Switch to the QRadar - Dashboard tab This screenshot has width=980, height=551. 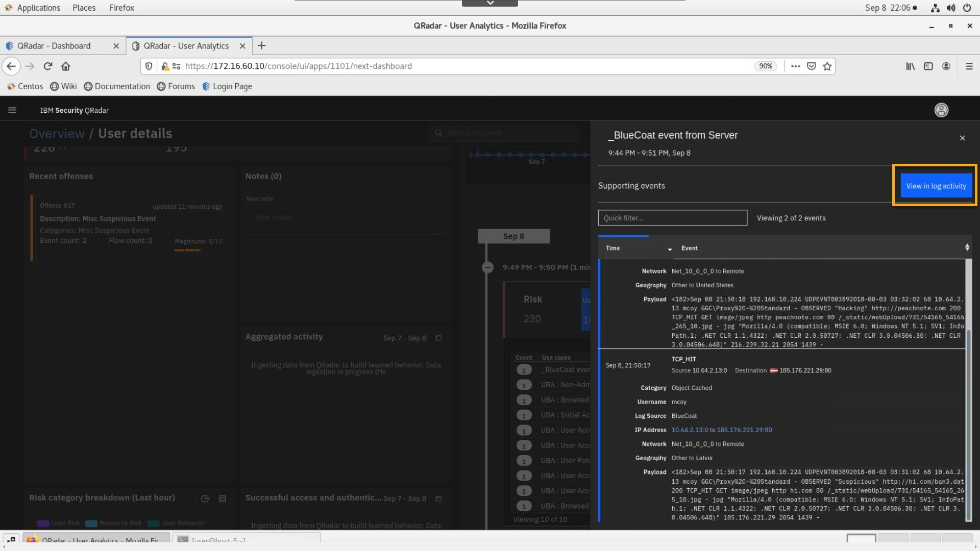[x=54, y=46]
